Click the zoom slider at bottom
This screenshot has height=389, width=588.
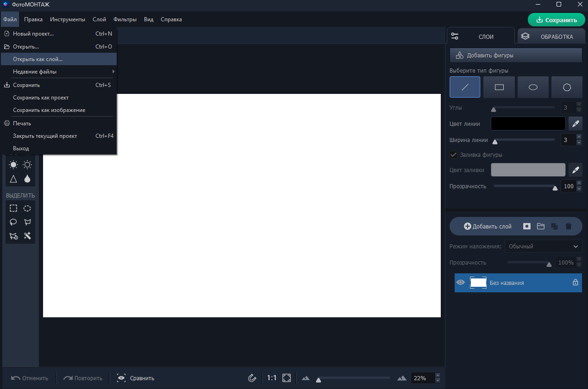[x=354, y=378]
